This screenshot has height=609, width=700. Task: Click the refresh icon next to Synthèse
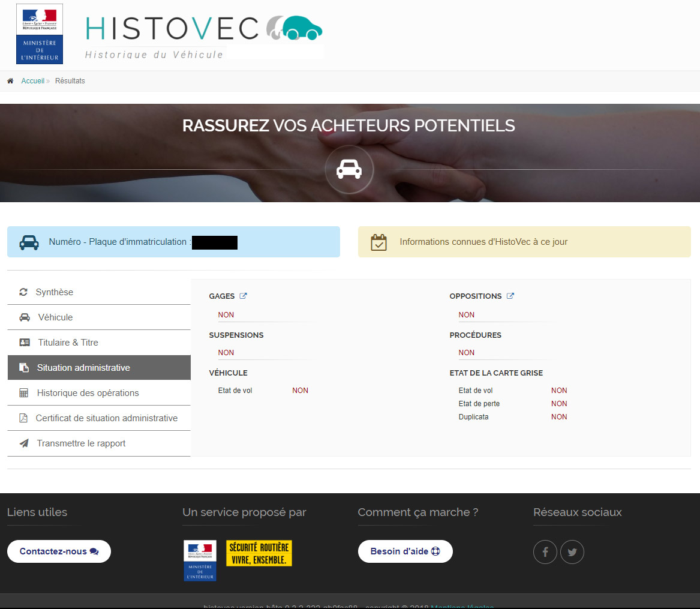23,292
